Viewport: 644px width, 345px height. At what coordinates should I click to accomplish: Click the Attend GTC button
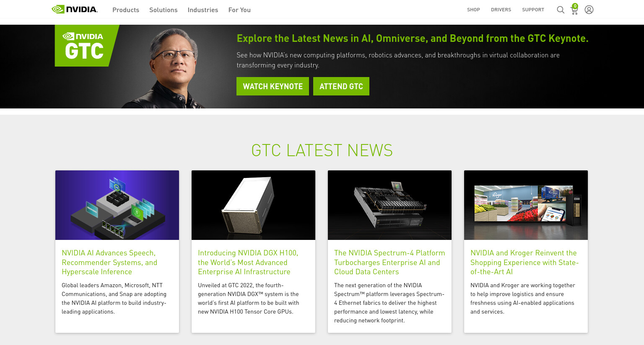point(341,86)
